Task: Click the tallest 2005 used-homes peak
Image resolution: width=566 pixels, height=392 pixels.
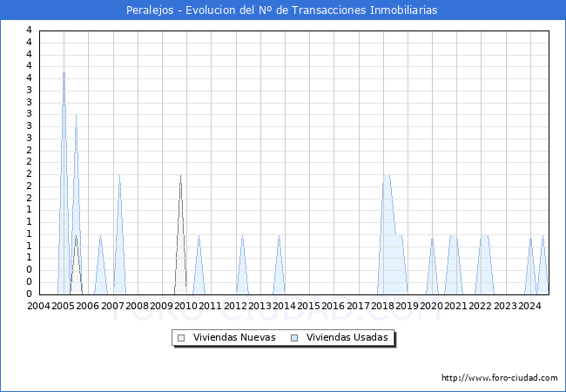Action: tap(64, 183)
